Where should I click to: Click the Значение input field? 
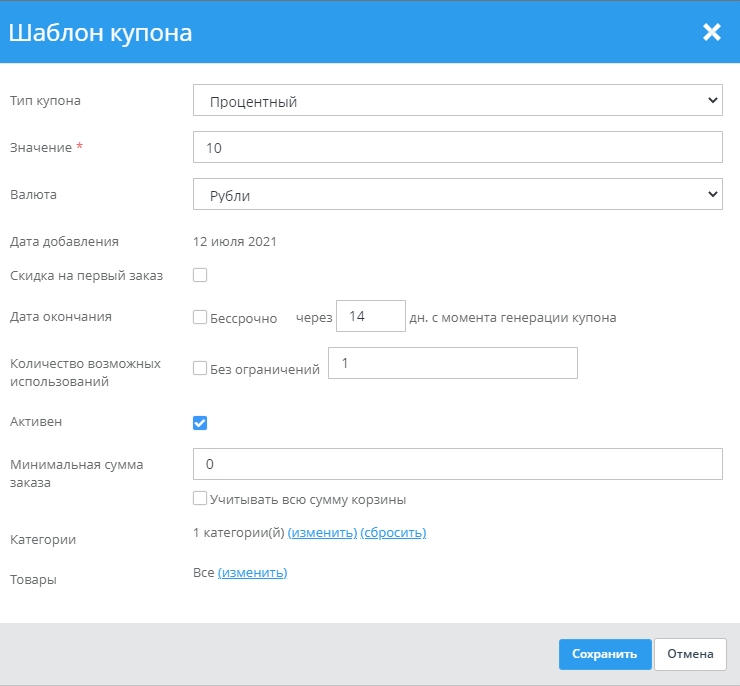[x=457, y=148]
